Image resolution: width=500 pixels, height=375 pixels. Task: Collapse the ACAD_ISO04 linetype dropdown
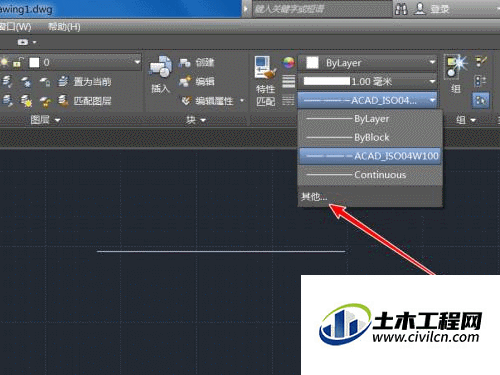(432, 100)
